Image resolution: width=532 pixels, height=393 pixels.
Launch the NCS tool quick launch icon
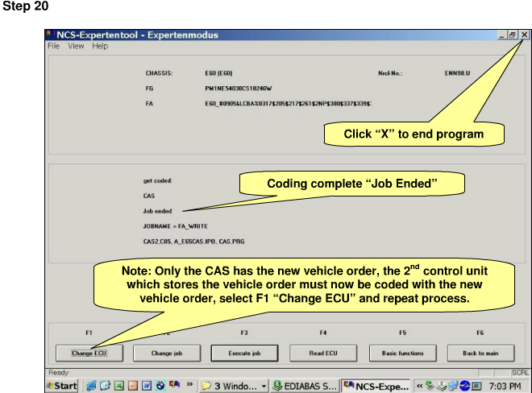tap(174, 384)
